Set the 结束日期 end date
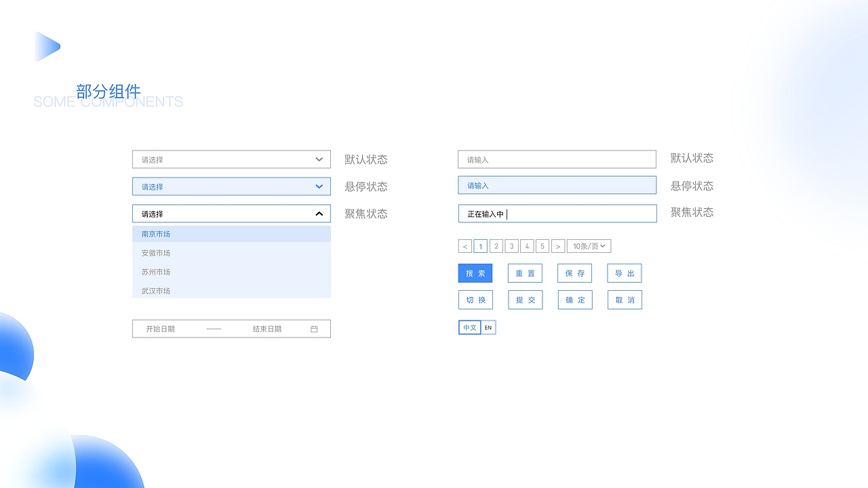 (267, 329)
